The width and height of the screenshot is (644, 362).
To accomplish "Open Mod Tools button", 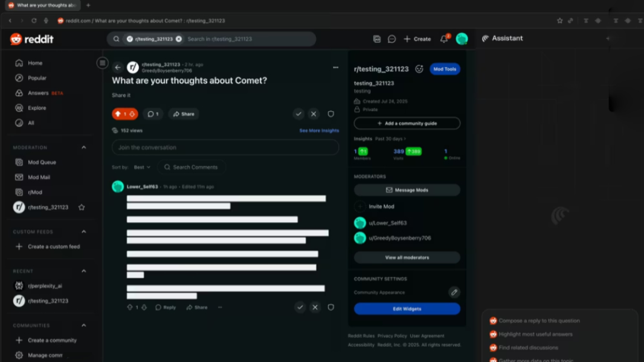I will pyautogui.click(x=445, y=69).
